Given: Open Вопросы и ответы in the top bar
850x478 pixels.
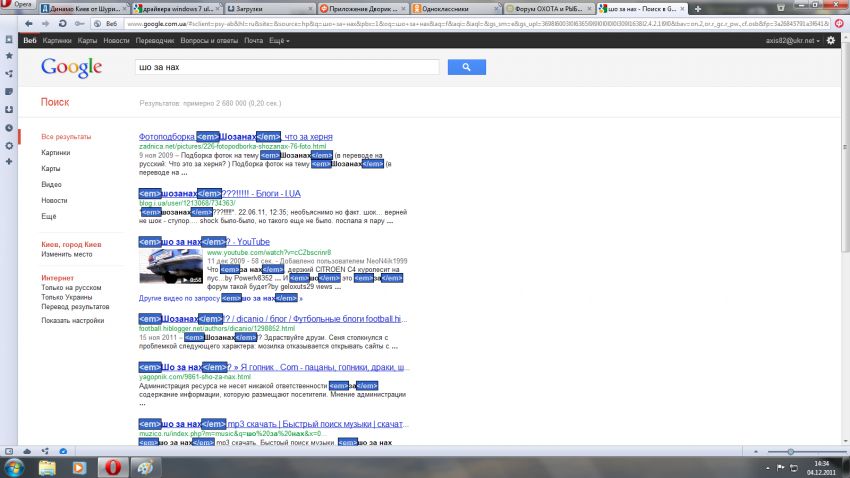Looking at the screenshot, I should 209,41.
